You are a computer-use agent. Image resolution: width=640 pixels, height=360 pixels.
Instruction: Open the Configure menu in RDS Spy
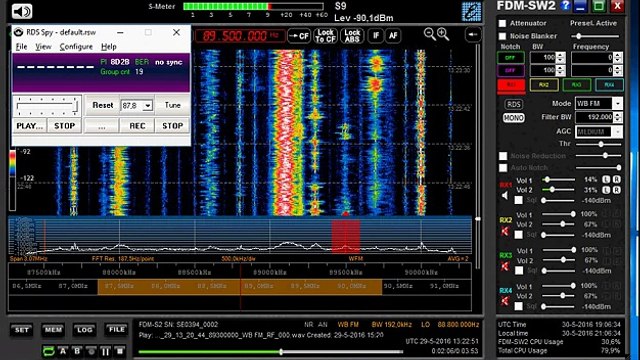click(76, 47)
